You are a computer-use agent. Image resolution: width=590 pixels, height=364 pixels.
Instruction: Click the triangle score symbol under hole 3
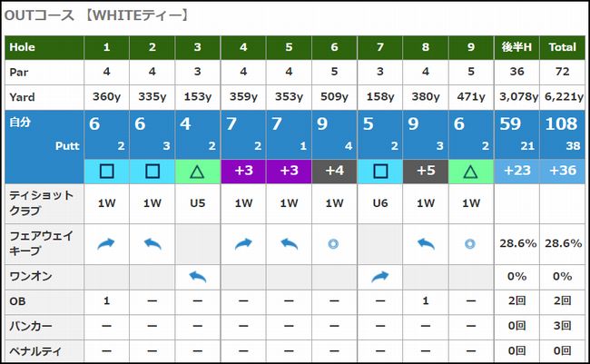click(x=197, y=171)
